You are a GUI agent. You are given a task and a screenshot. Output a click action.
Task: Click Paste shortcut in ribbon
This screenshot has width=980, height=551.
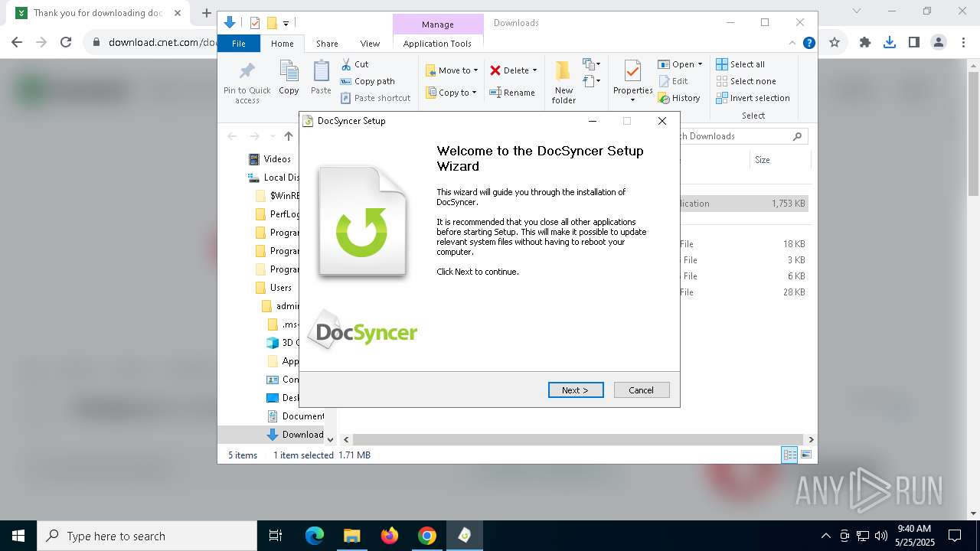coord(376,98)
